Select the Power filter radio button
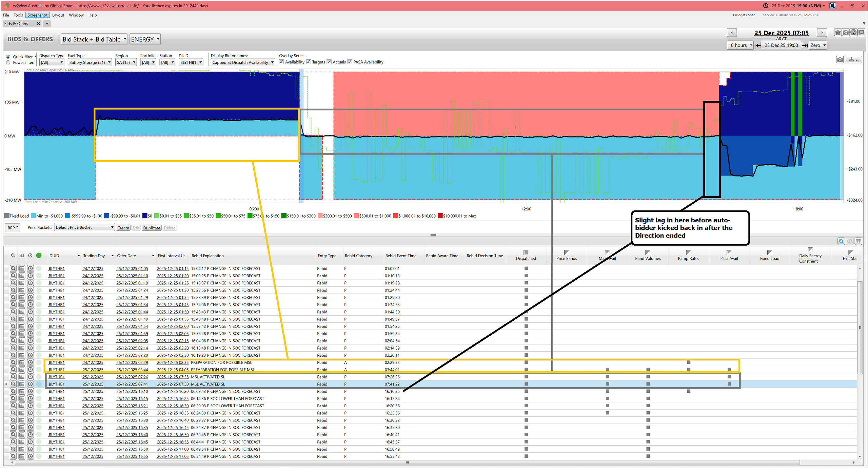Screen dimensions: 868x468 pyautogui.click(x=8, y=62)
